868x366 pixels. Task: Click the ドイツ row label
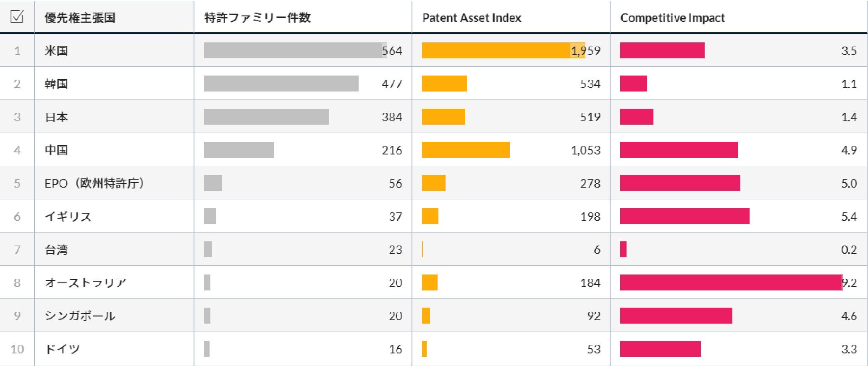pyautogui.click(x=62, y=349)
